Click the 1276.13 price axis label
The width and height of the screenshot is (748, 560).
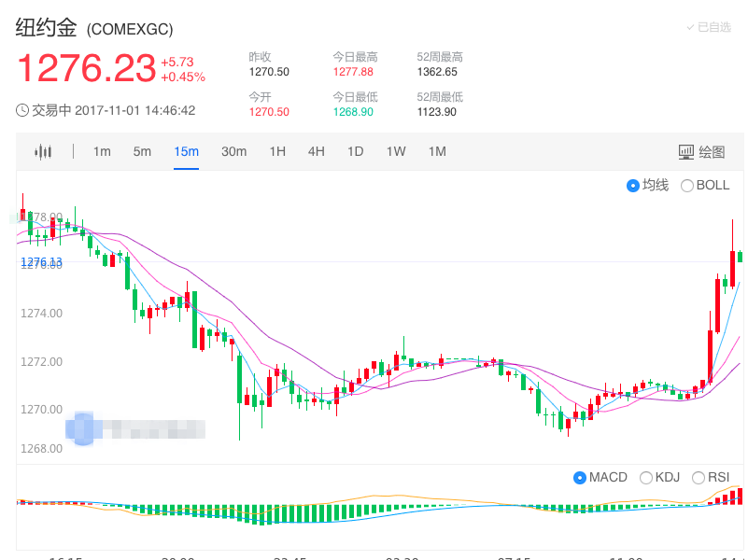41,263
